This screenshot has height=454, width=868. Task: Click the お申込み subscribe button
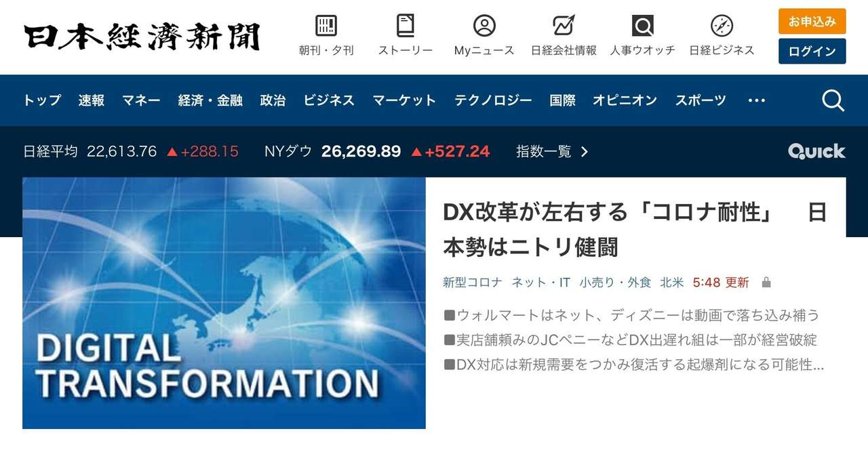812,21
